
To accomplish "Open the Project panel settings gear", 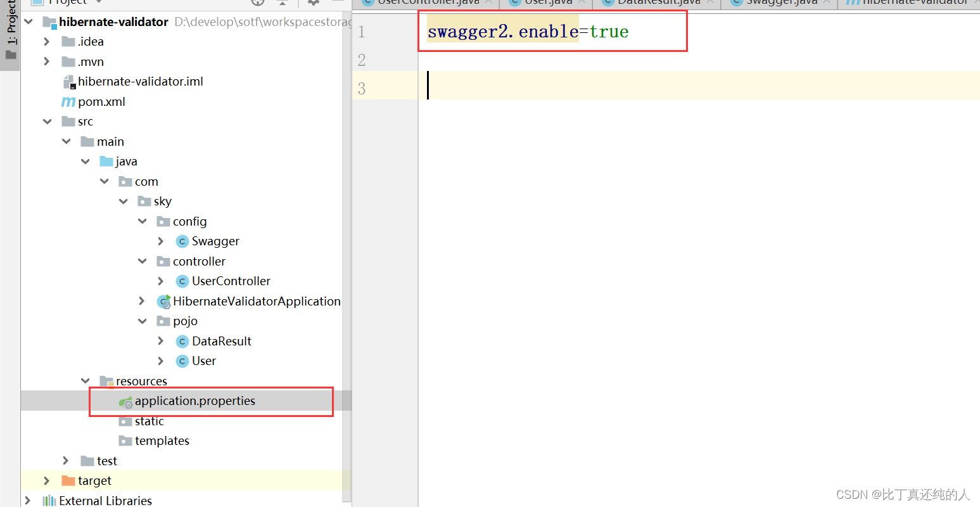I will (x=313, y=3).
